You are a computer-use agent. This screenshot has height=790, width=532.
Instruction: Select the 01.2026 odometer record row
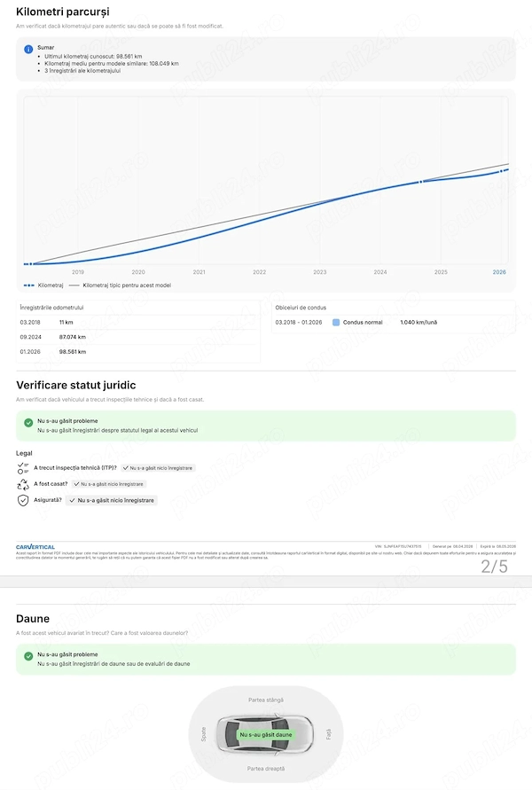138,352
